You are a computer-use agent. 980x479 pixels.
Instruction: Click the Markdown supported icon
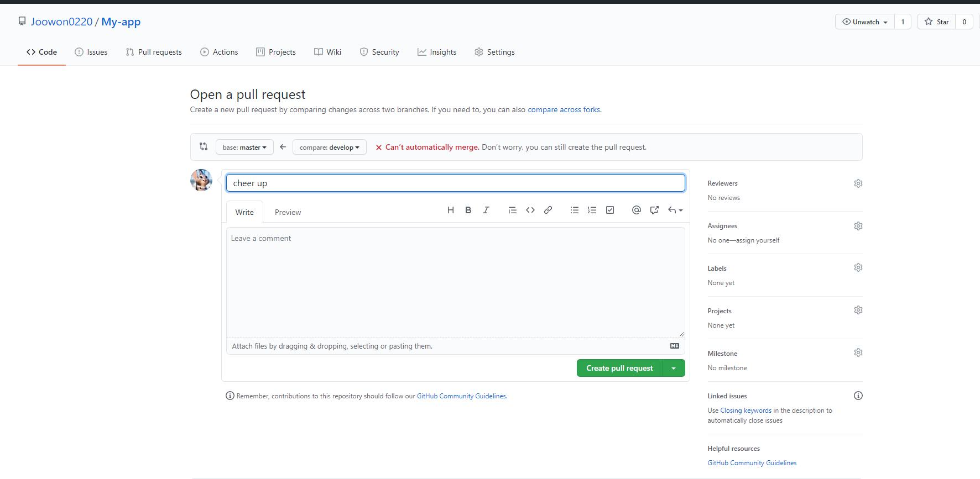(675, 346)
